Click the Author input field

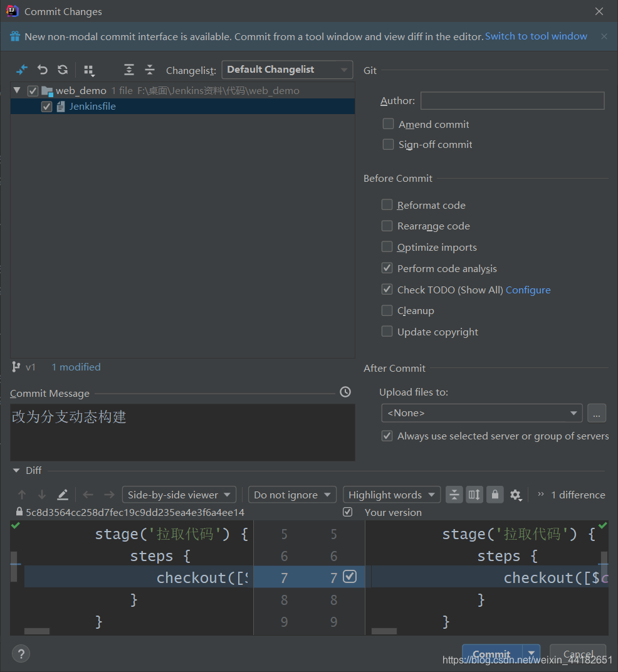[x=512, y=101]
